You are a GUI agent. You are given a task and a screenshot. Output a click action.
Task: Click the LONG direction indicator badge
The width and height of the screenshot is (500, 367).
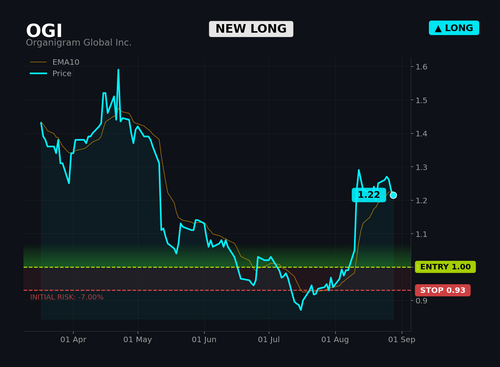click(x=454, y=28)
